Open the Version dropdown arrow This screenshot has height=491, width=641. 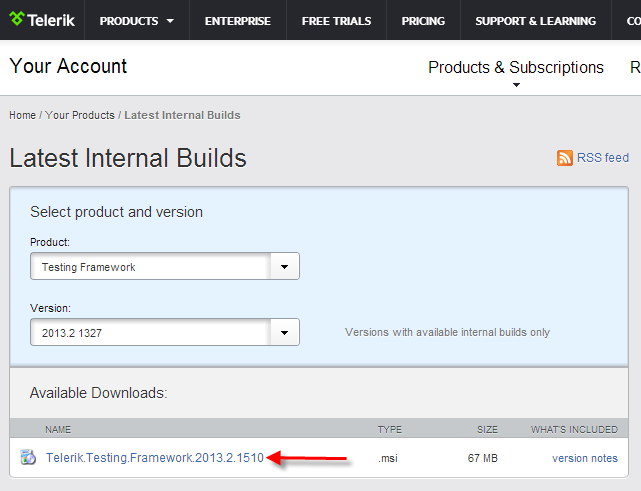click(285, 332)
